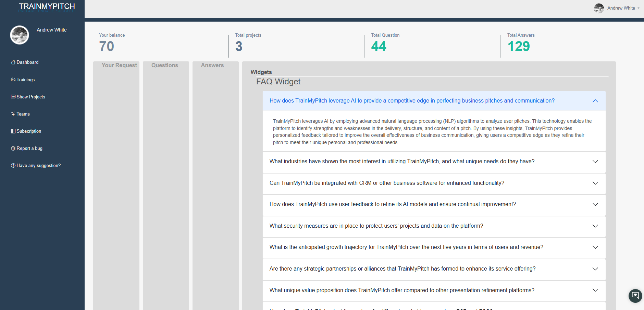Click the small avatar in the top bar
The image size is (644, 310).
[x=599, y=8]
